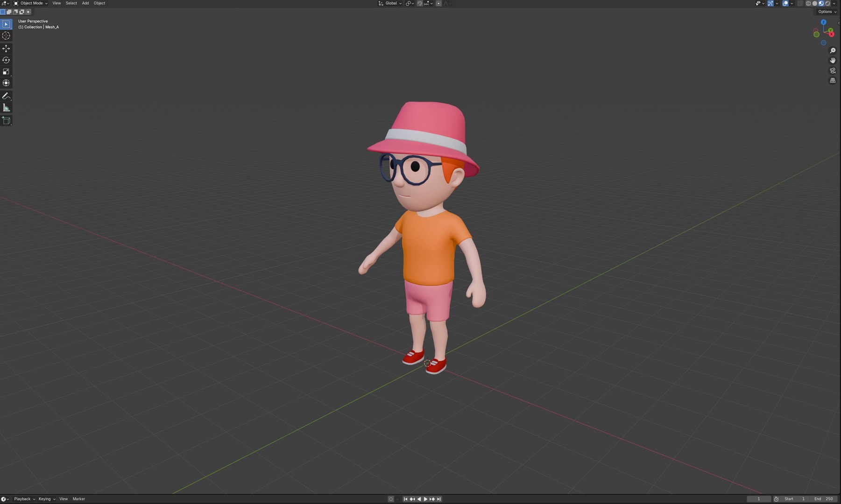Image resolution: width=841 pixels, height=504 pixels.
Task: Choose Intersect Selection mode icon
Action: (28, 12)
